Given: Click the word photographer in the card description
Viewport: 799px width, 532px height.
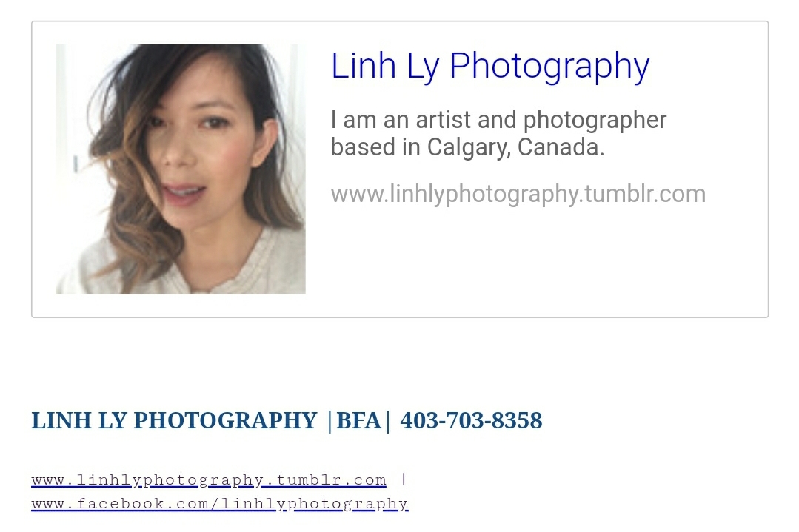Looking at the screenshot, I should pyautogui.click(x=595, y=121).
